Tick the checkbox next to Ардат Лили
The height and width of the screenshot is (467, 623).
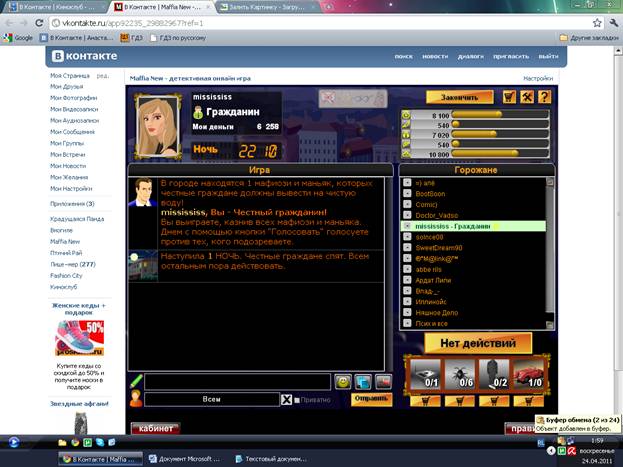(x=407, y=279)
